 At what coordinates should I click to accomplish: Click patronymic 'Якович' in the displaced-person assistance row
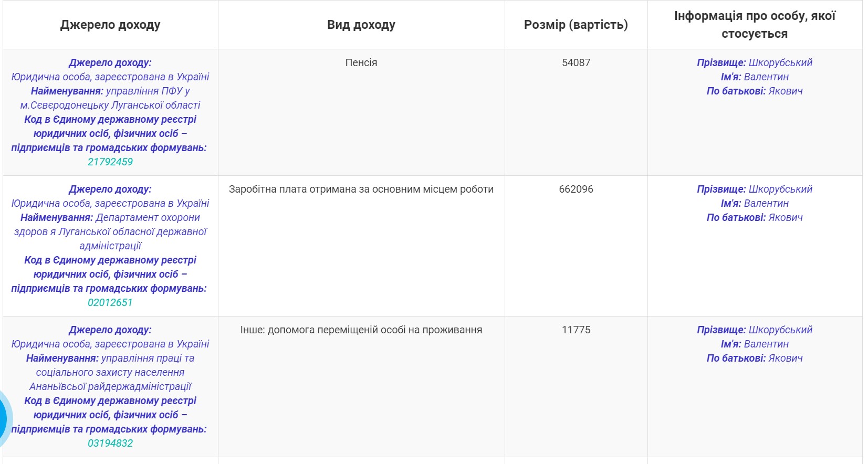pyautogui.click(x=785, y=358)
